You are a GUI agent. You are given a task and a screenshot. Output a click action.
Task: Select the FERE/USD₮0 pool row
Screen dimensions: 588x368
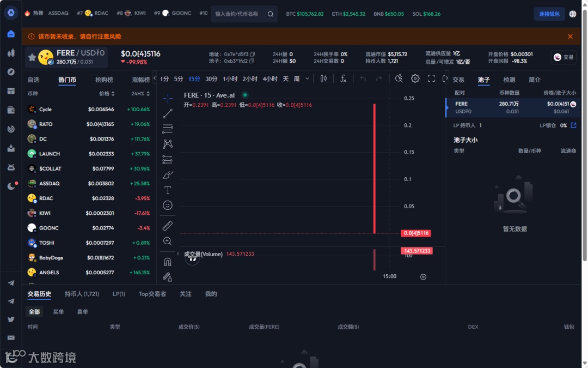click(513, 107)
